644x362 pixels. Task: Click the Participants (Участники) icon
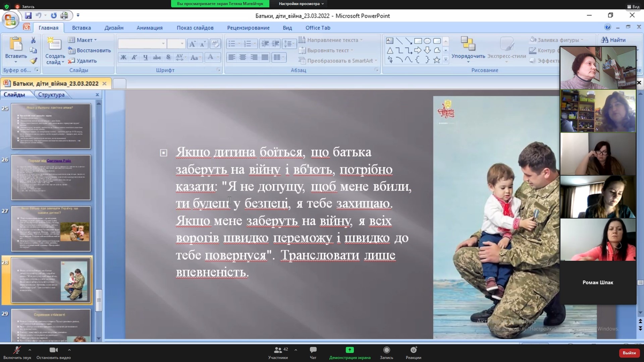278,350
